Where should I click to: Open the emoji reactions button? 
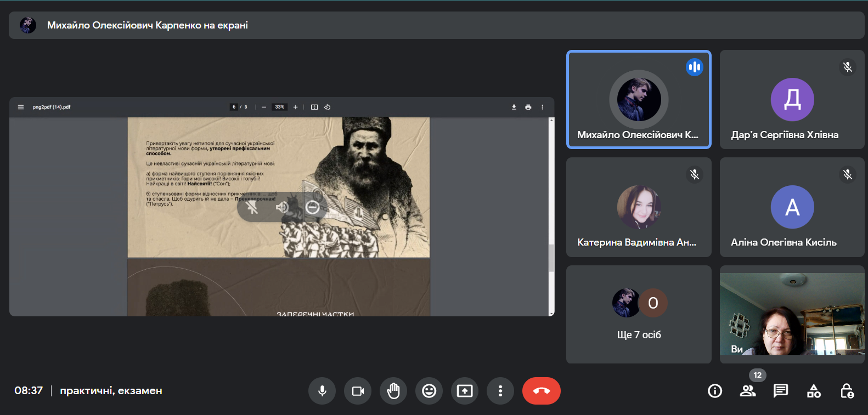click(429, 391)
